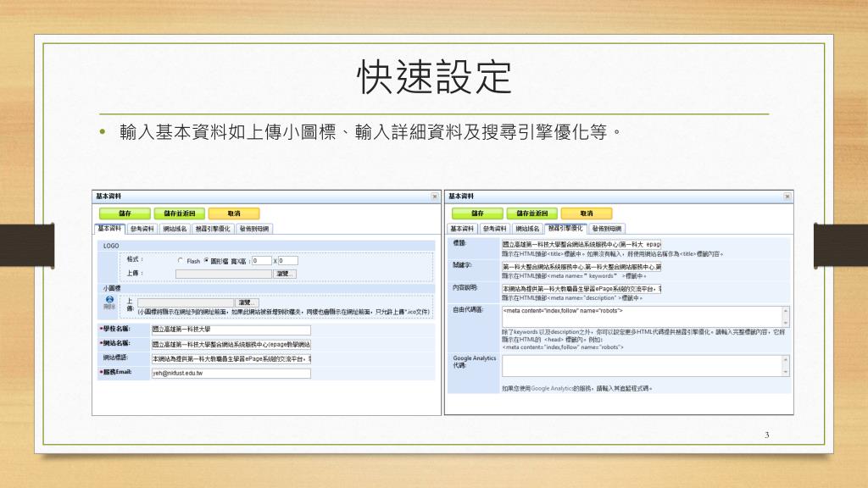This screenshot has height=488, width=868.
Task: Click the 標題 input field in SEO tab
Action: pyautogui.click(x=581, y=244)
